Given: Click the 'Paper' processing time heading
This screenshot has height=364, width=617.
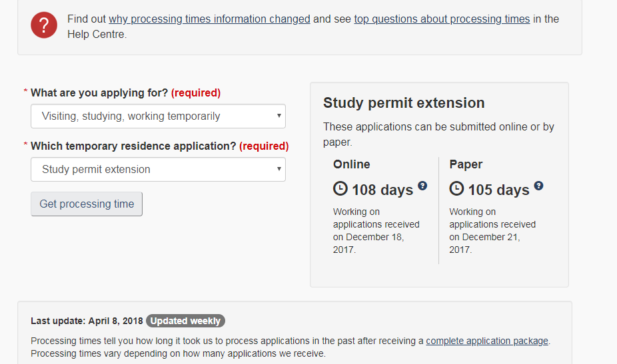Looking at the screenshot, I should 466,164.
